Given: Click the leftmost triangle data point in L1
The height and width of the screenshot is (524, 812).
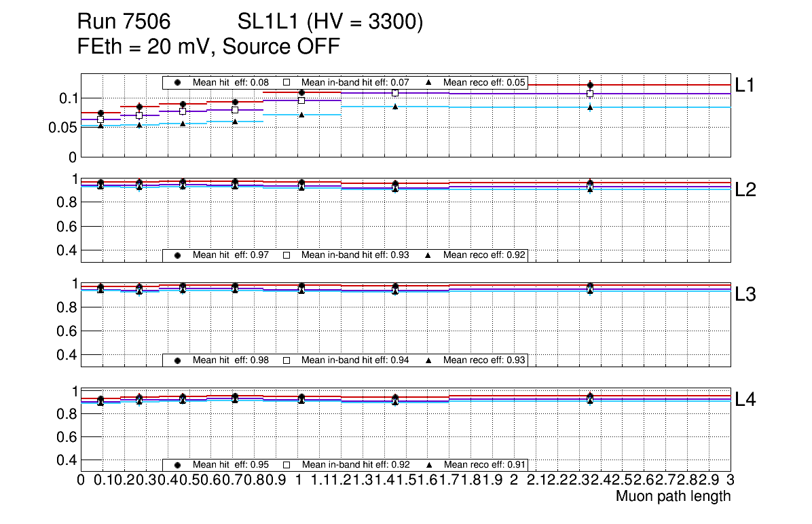Looking at the screenshot, I should (x=100, y=126).
